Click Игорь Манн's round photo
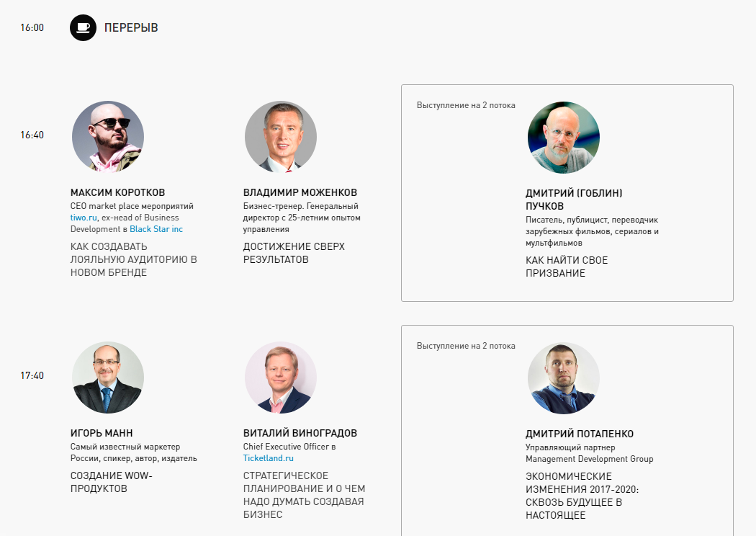 tap(108, 378)
